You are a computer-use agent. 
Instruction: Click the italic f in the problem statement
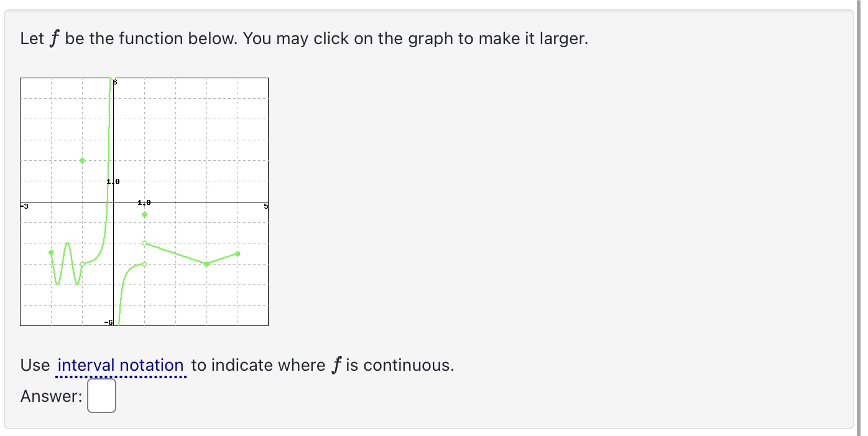tap(54, 37)
